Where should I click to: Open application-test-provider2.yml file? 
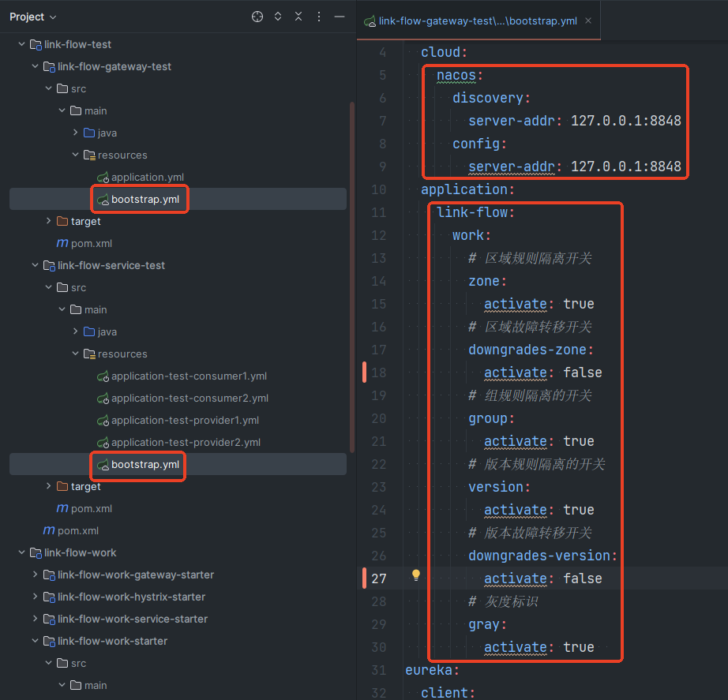[x=186, y=442]
